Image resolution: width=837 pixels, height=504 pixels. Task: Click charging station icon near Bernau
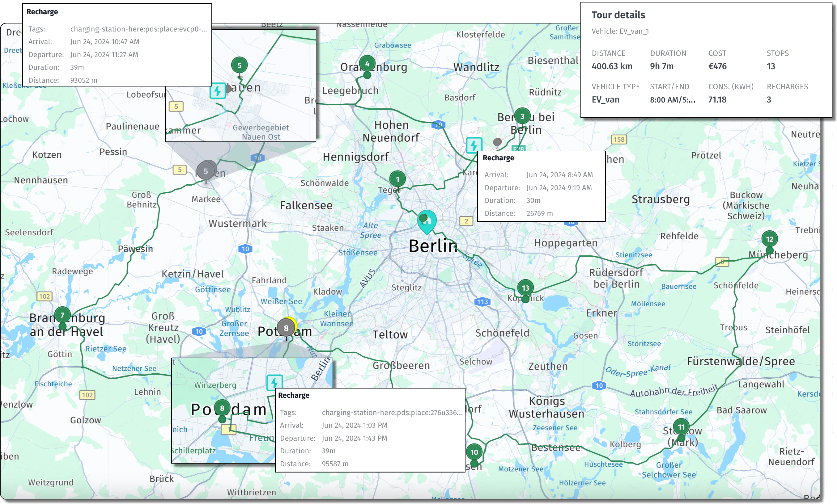[474, 145]
